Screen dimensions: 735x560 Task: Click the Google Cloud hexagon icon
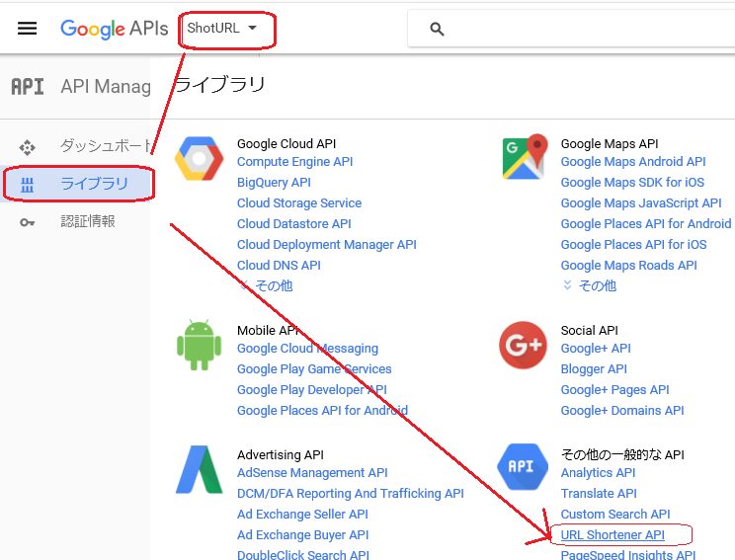pos(200,158)
